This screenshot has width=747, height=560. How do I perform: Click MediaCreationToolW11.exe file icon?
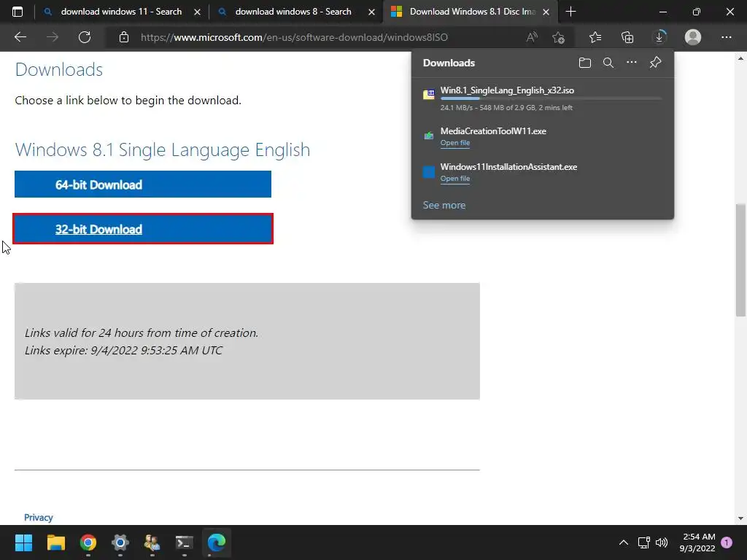[429, 136]
